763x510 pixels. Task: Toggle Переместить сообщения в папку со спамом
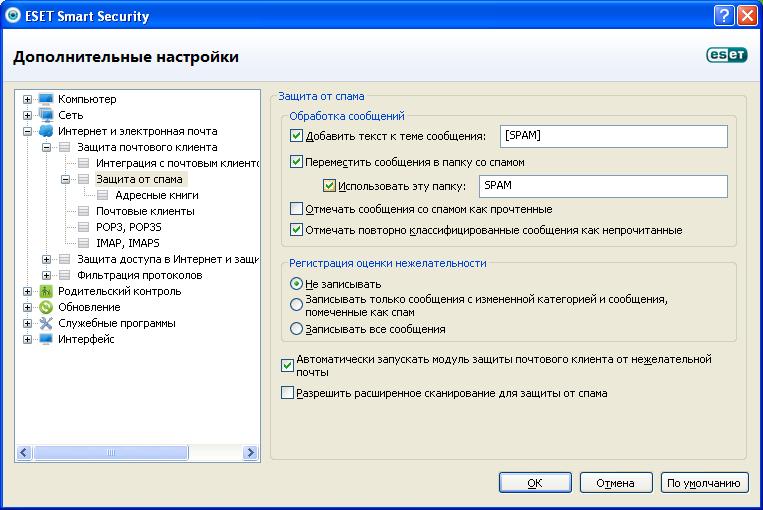(x=296, y=162)
